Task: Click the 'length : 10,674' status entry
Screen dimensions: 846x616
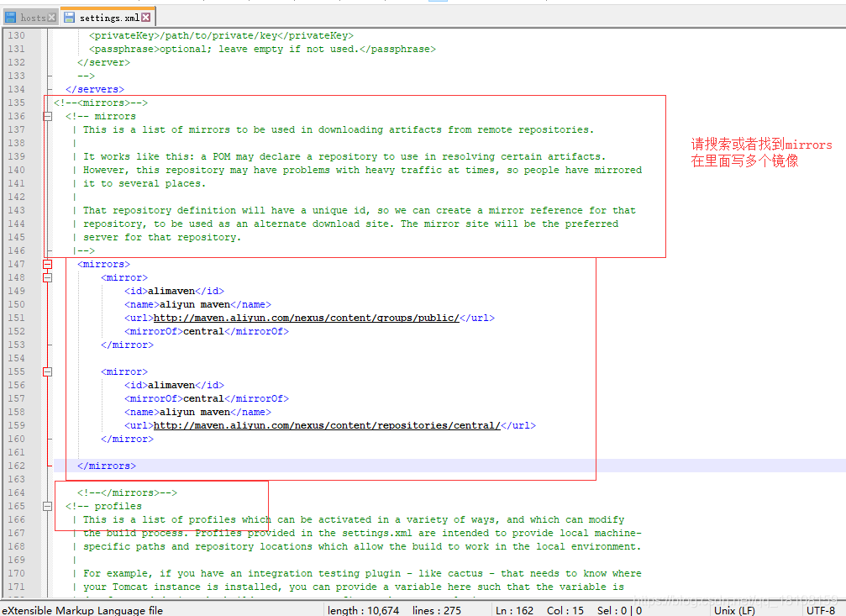Action: point(363,611)
